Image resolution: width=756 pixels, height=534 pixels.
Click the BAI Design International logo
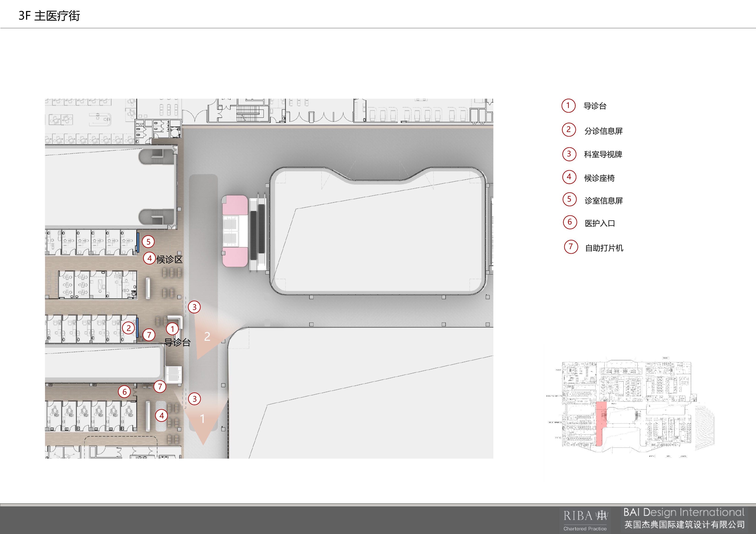(x=684, y=519)
